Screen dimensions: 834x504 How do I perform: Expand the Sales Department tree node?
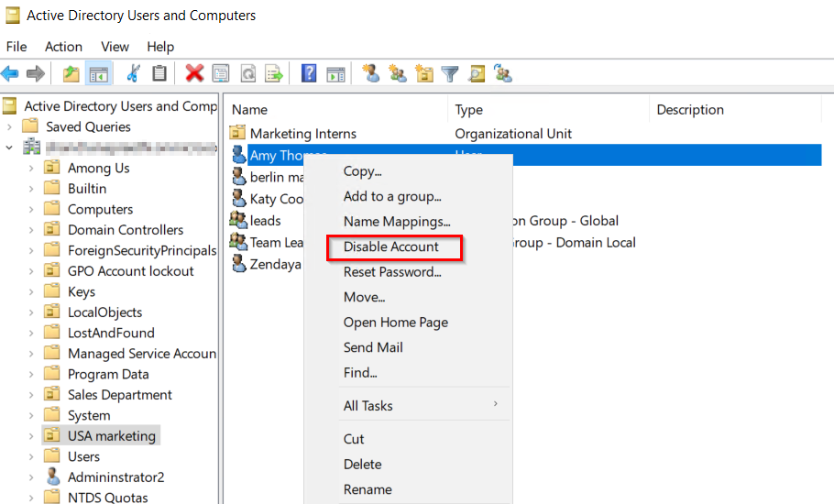tap(31, 395)
